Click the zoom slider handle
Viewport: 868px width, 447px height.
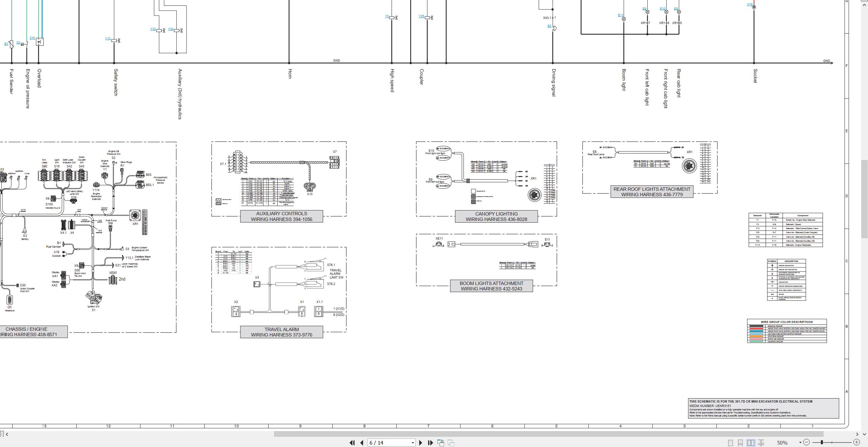click(822, 442)
